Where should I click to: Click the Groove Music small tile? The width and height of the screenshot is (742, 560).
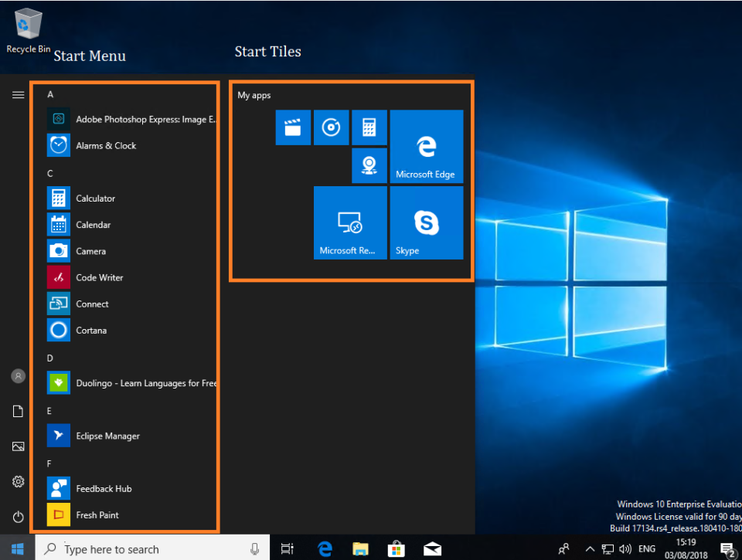(x=332, y=127)
